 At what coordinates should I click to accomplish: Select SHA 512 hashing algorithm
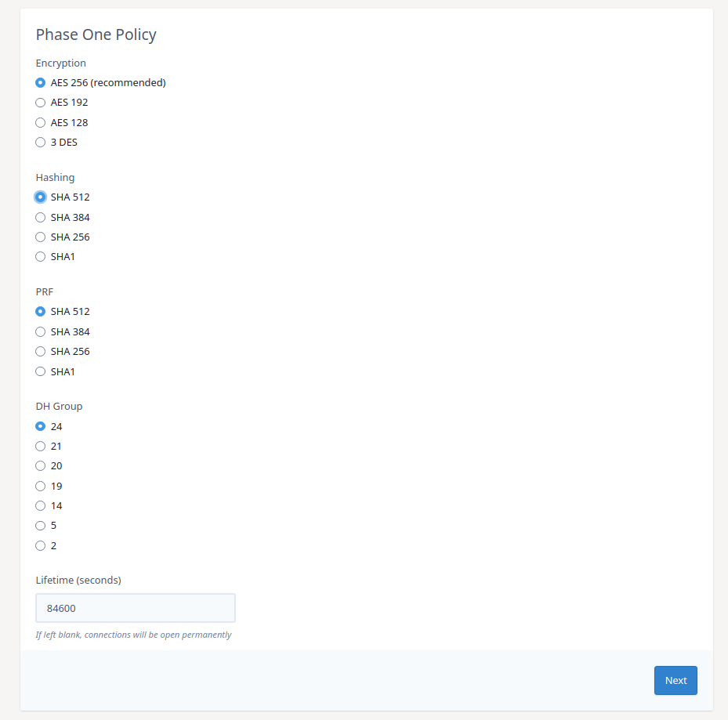pyautogui.click(x=40, y=197)
